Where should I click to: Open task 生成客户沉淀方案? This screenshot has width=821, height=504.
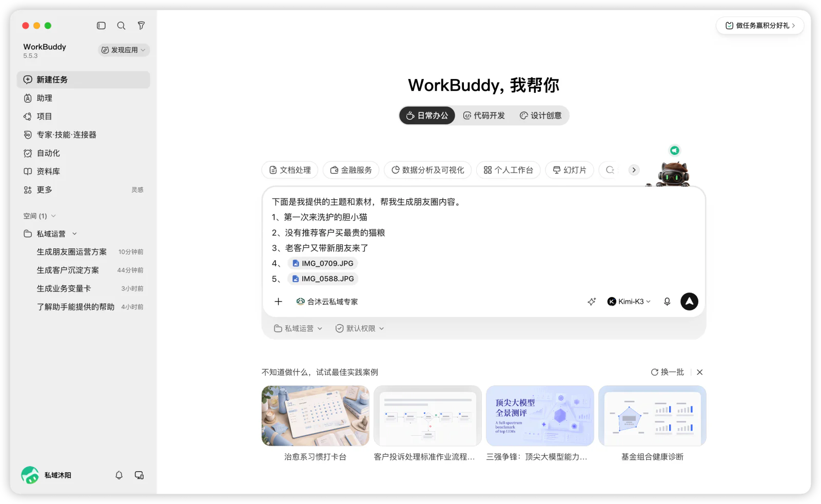pos(68,270)
